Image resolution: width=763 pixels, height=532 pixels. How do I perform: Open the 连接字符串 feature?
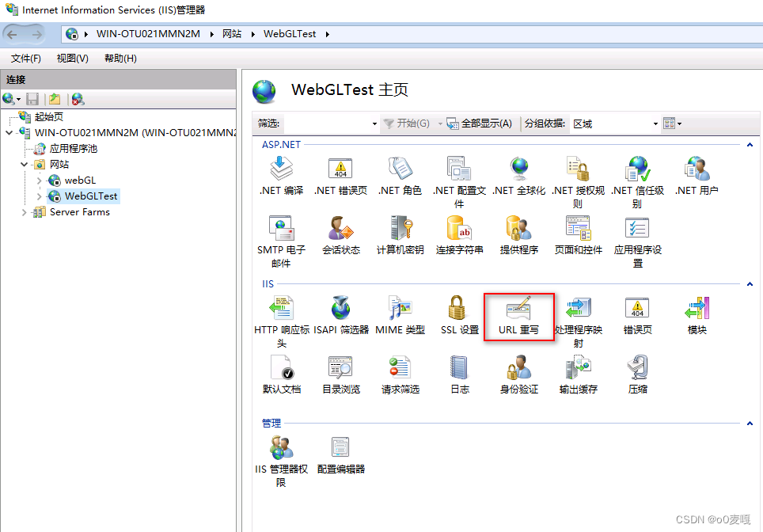pos(459,236)
